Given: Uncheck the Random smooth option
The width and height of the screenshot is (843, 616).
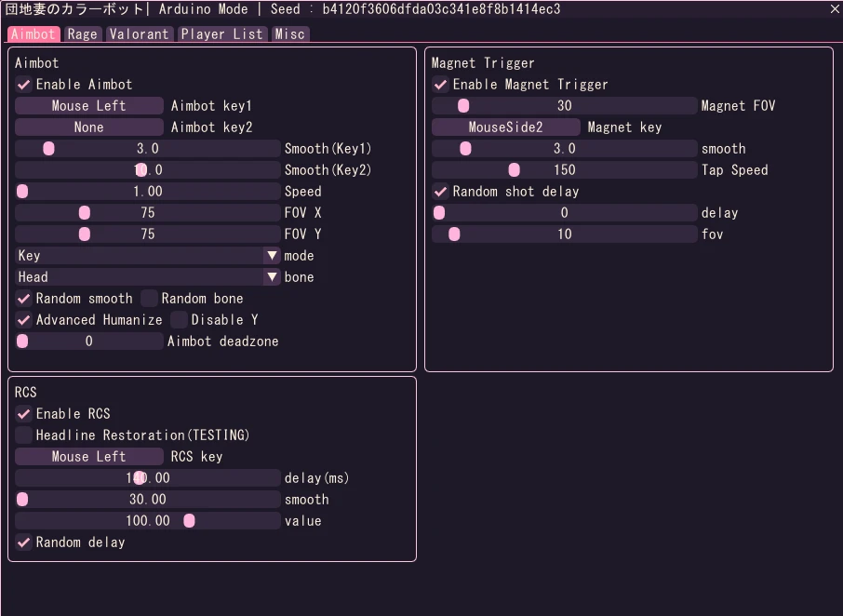Looking at the screenshot, I should point(23,299).
